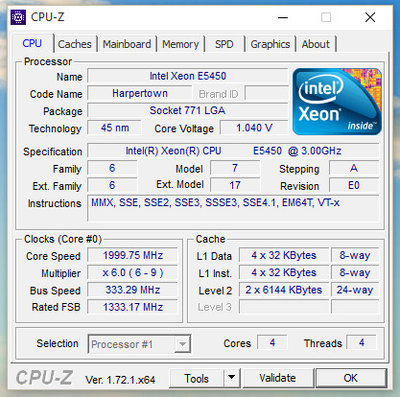Open the SPD tab

224,44
